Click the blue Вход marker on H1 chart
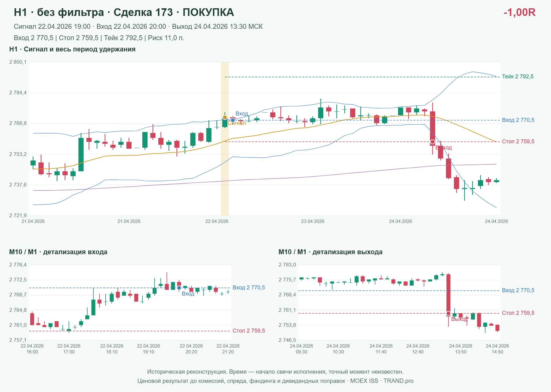This screenshot has height=392, width=551. [233, 120]
